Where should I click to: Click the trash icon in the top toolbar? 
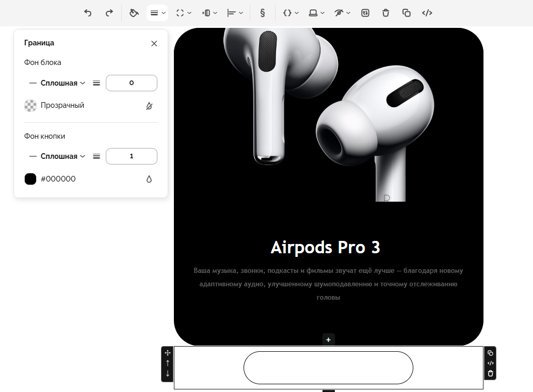[x=385, y=13]
